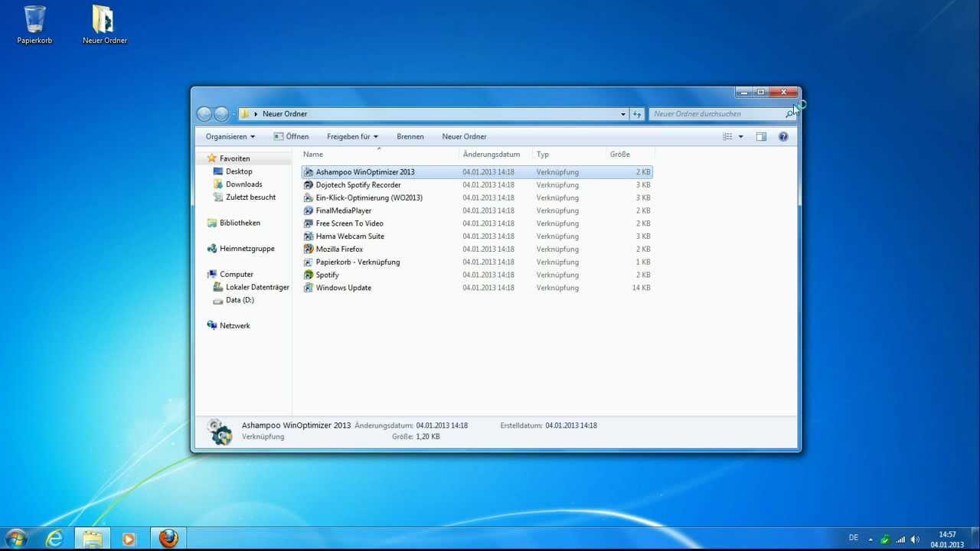
Task: Click Größe: 1,20 KB in details pane
Action: (416, 437)
